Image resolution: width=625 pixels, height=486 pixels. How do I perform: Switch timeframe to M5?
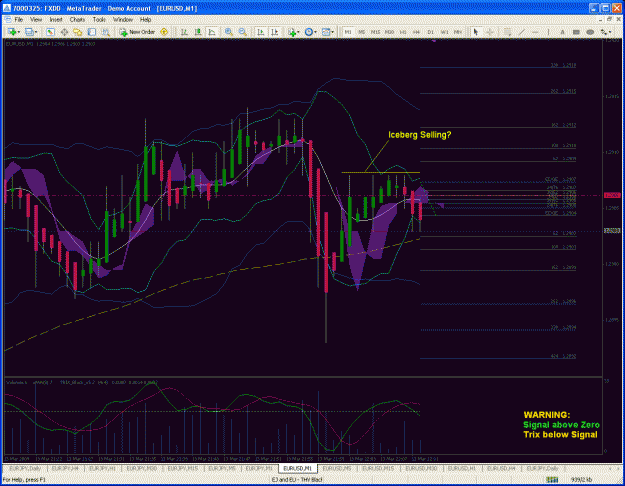pyautogui.click(x=362, y=32)
